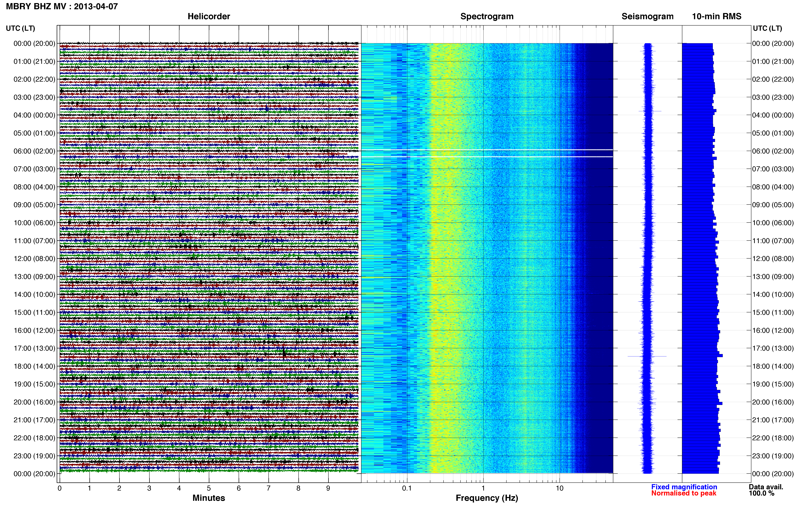
Task: Click left time label 01:00 (21:00)
Action: point(34,62)
